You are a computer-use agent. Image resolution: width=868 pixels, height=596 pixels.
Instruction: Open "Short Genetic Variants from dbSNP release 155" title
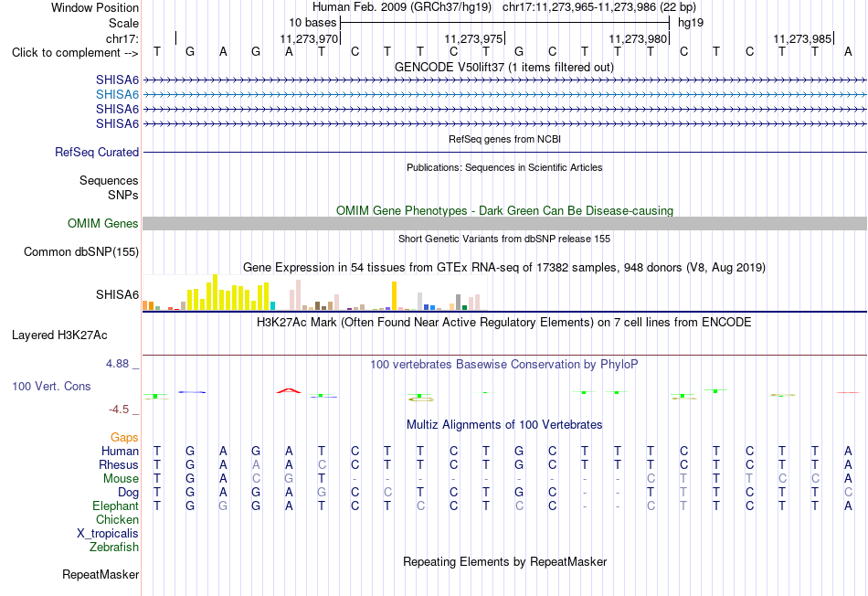(504, 239)
